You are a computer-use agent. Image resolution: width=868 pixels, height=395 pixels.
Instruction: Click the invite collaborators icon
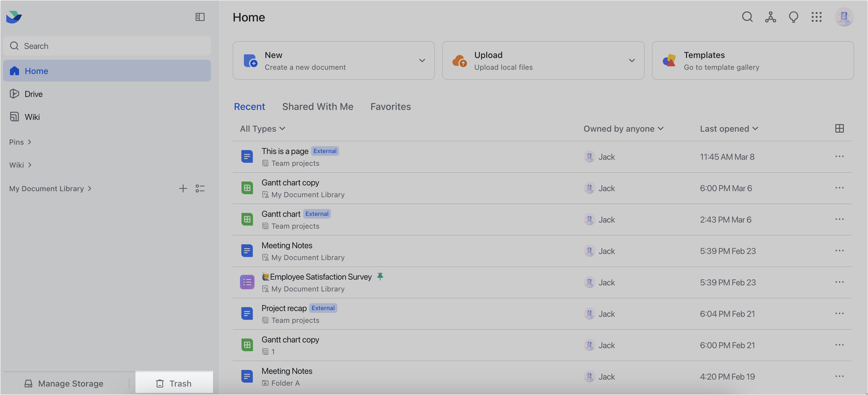tap(771, 17)
